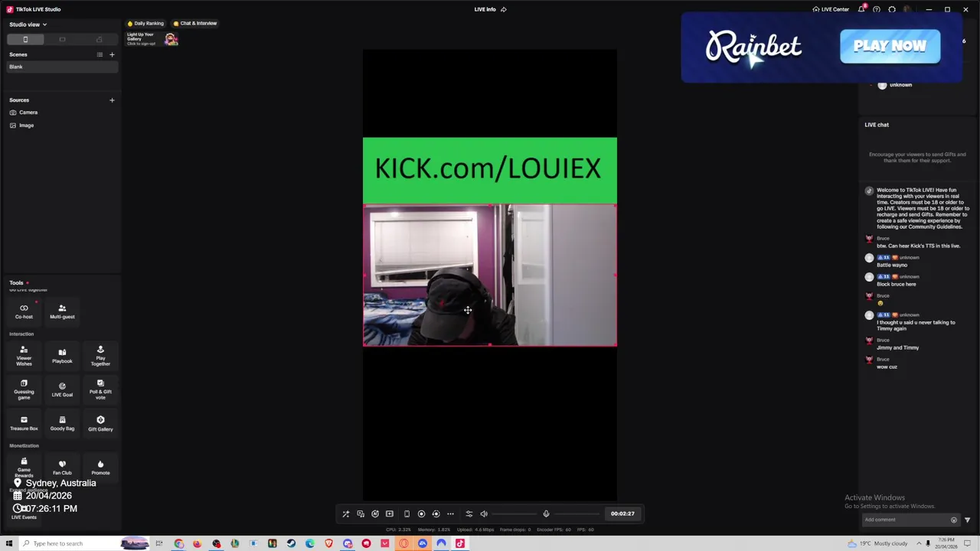Select the camera feed in the preview
Screen dimensions: 980x551
[x=489, y=275]
